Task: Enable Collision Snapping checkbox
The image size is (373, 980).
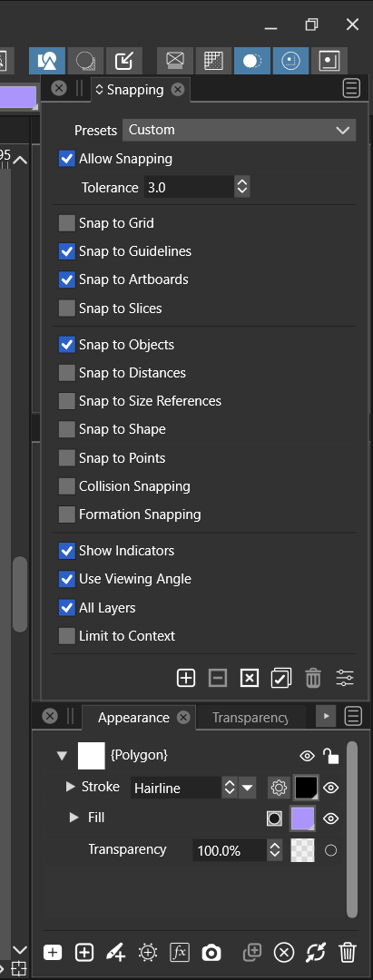Action: point(67,486)
